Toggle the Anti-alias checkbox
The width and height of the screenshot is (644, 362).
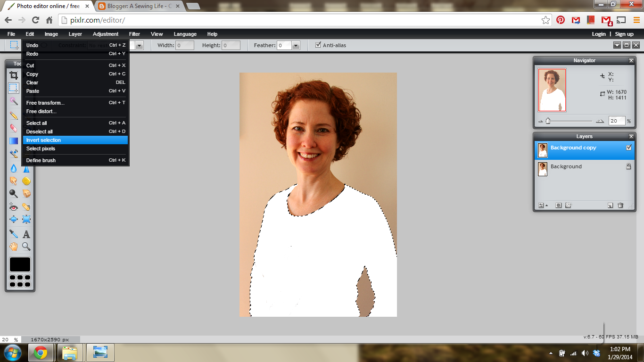pyautogui.click(x=318, y=45)
